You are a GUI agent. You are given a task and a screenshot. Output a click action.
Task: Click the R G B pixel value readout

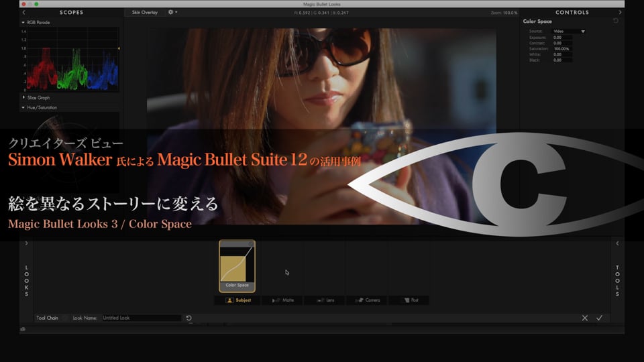[321, 13]
